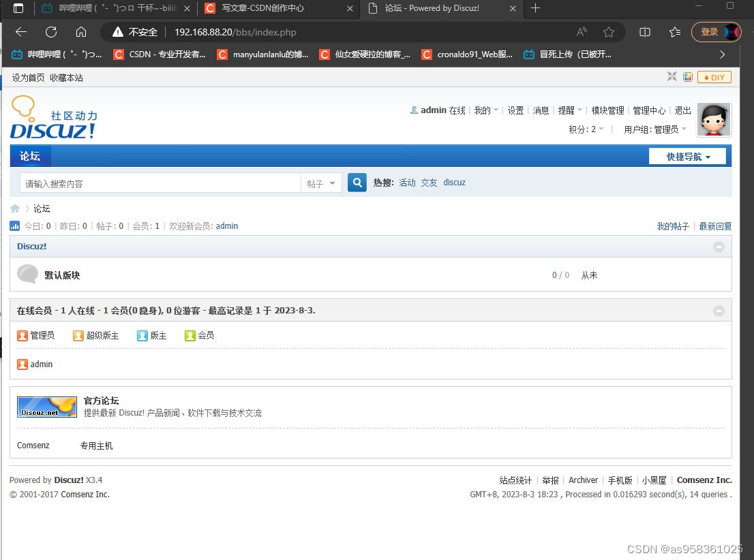Click the online admin user icon
This screenshot has width=754, height=560.
[22, 364]
